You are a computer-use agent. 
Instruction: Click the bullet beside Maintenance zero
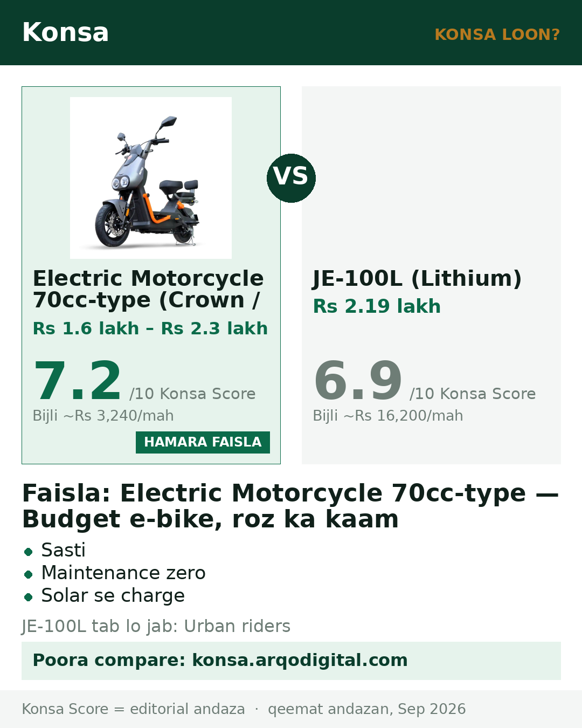[29, 574]
